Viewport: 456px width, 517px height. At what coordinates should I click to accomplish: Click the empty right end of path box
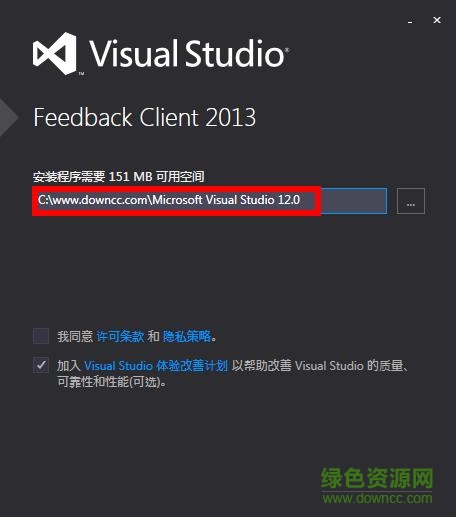(353, 201)
